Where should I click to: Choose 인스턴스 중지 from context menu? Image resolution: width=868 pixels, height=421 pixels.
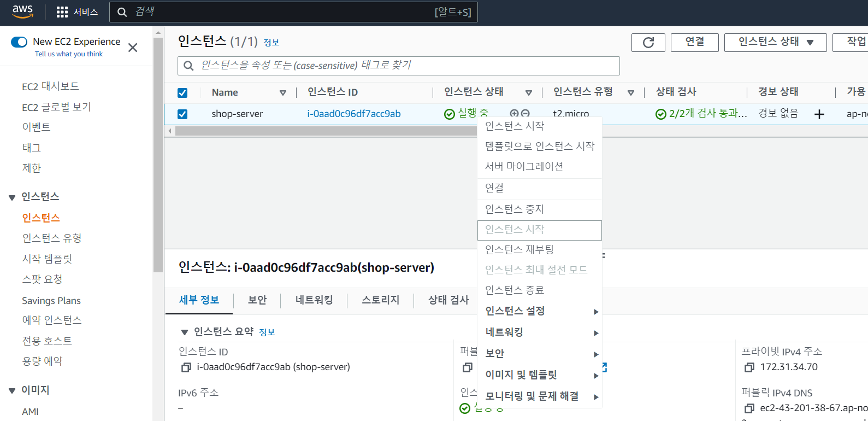pos(540,209)
